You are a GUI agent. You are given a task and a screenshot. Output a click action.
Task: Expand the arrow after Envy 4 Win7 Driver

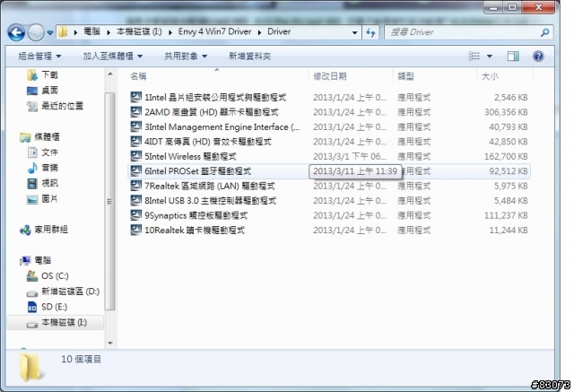pyautogui.click(x=259, y=32)
